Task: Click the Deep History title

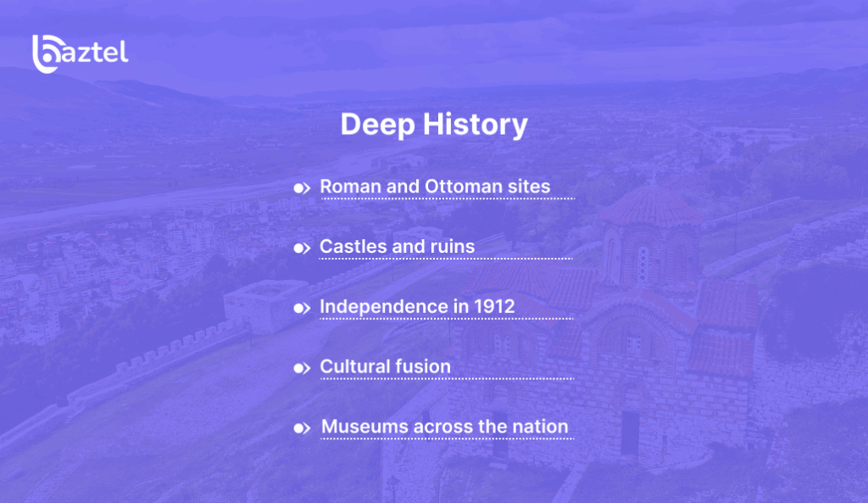Action: (434, 125)
